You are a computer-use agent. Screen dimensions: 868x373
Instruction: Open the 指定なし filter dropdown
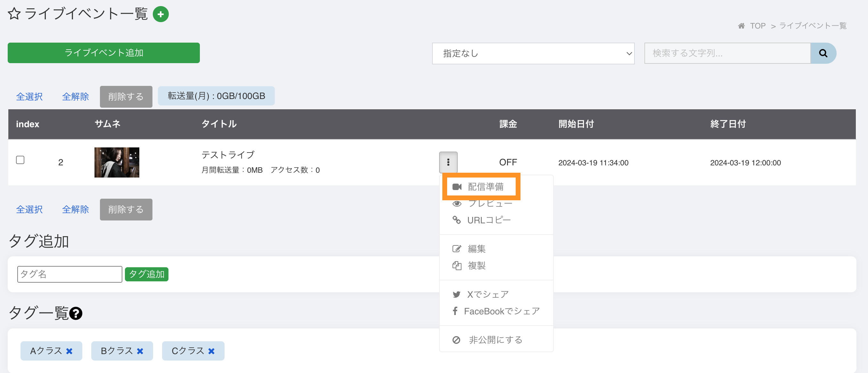point(533,53)
